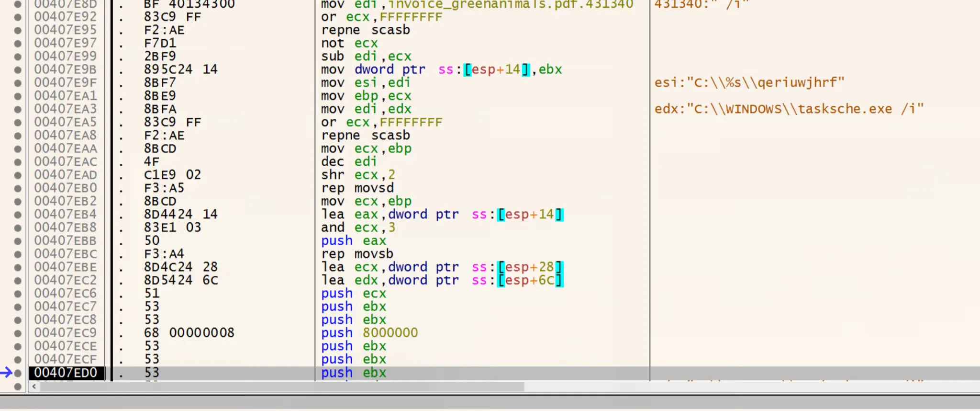The height and width of the screenshot is (411, 980).
Task: Click the 'sub edi,ecx' instruction
Action: [x=366, y=56]
